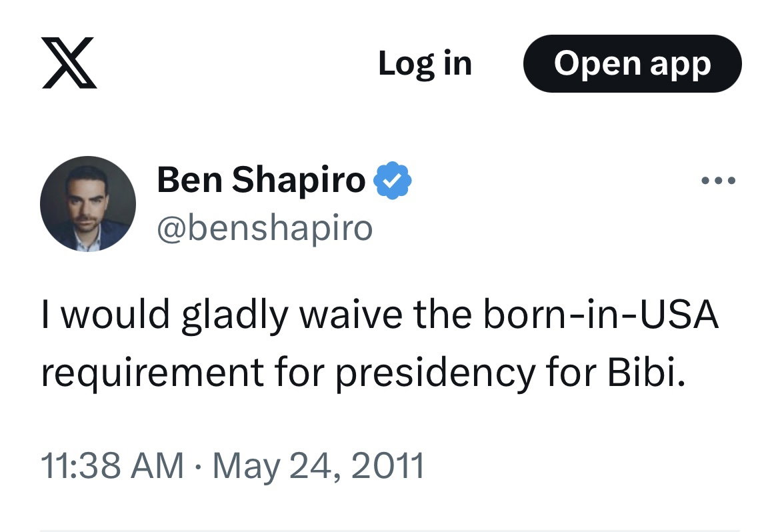Click the Ben Shapiro display name
Image resolution: width=780 pixels, height=532 pixels.
click(x=261, y=181)
